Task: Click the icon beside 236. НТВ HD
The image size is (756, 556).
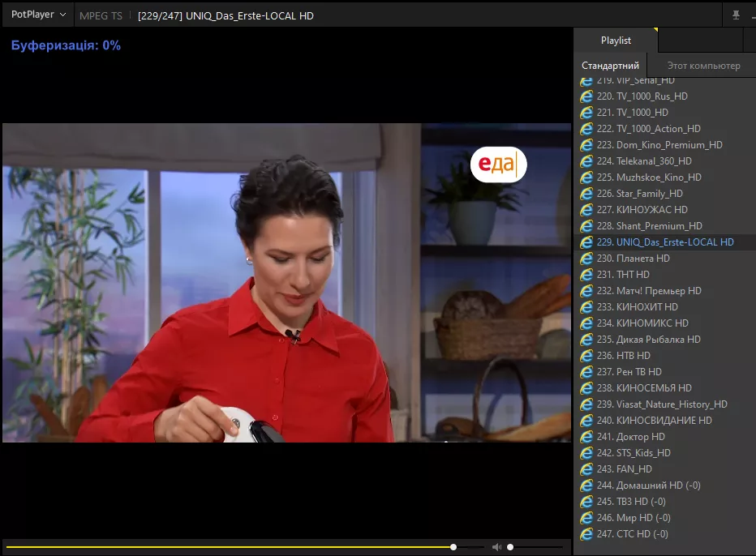Action: pos(586,356)
